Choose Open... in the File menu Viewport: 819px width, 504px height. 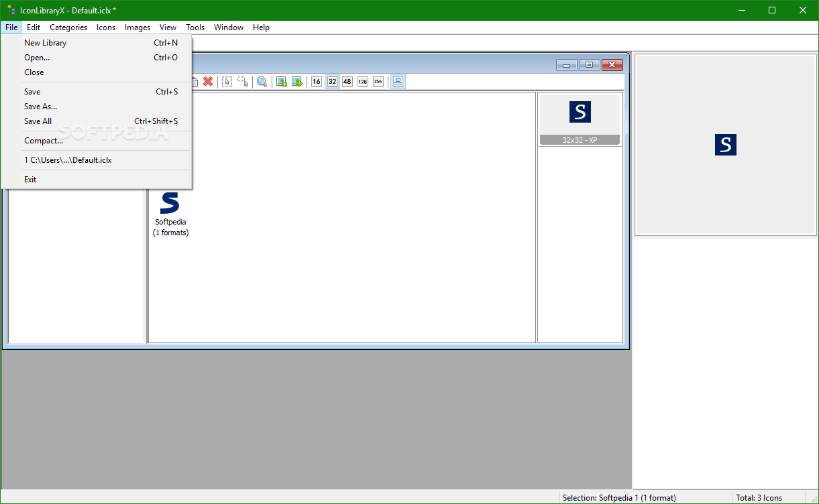click(97, 58)
